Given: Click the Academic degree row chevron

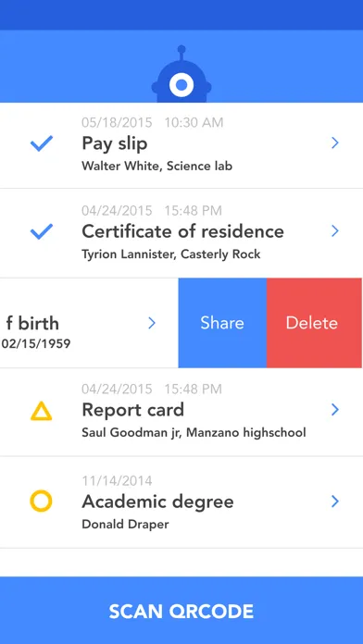Looking at the screenshot, I should point(335,502).
